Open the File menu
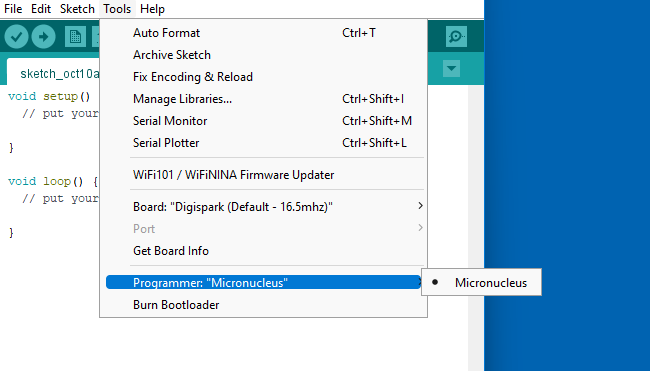Screen dimensions: 650x371 pyautogui.click(x=13, y=9)
